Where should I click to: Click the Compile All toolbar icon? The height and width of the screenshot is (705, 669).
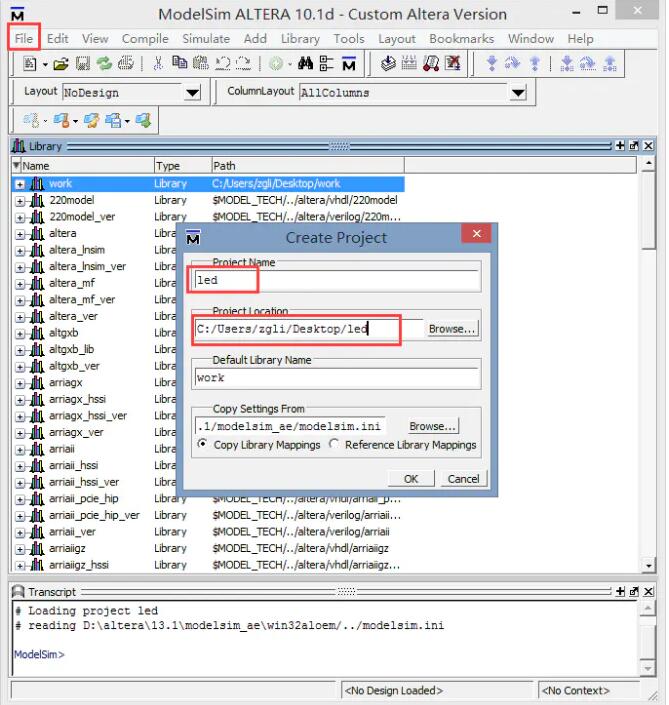click(x=409, y=63)
